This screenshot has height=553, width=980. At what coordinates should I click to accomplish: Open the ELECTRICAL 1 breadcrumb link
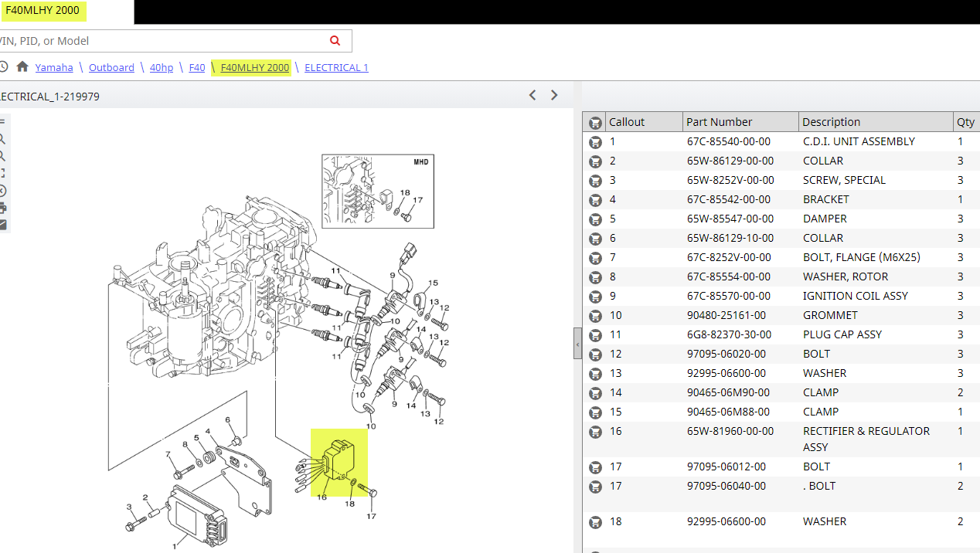click(x=336, y=67)
